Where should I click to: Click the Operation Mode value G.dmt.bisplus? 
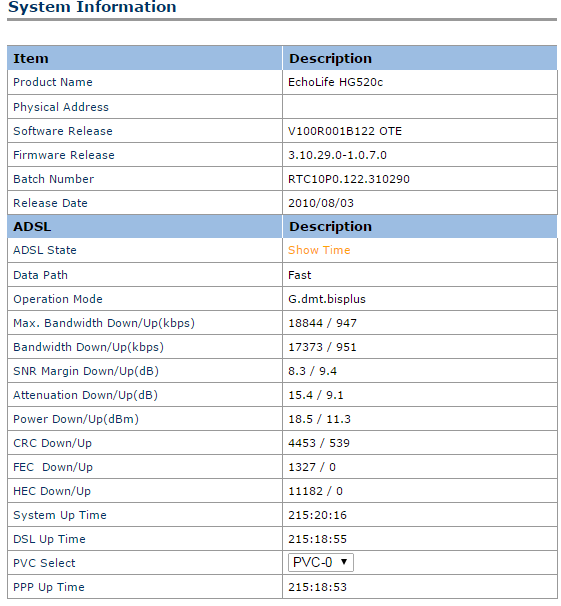327,299
